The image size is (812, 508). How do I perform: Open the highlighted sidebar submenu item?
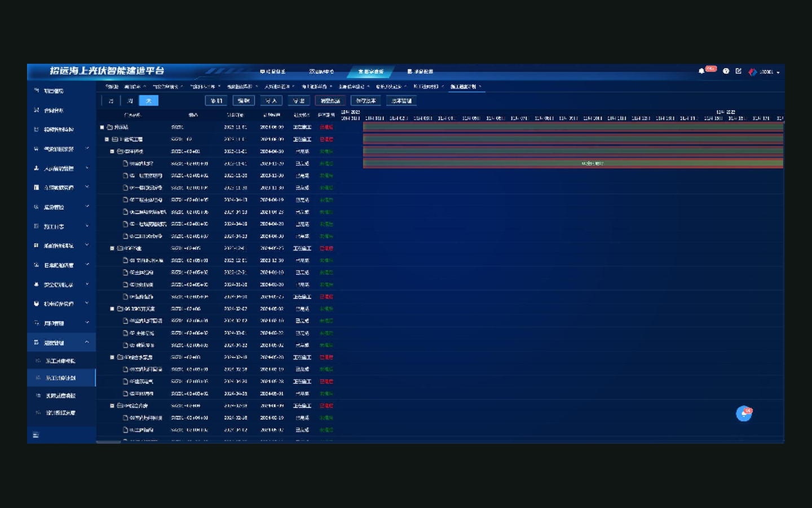(x=61, y=378)
